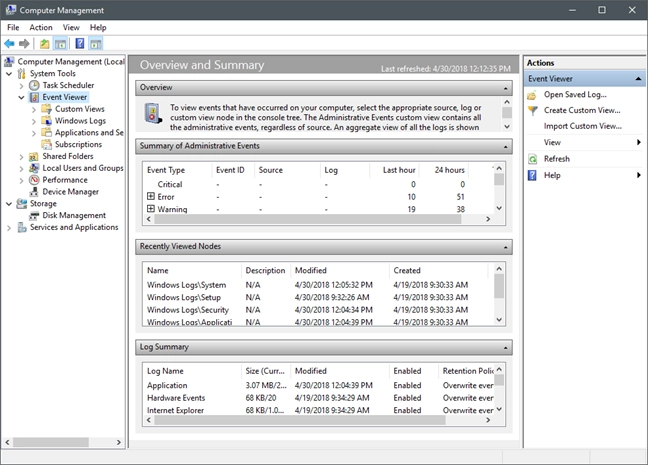Expand the Applications and Services Logs node
The height and width of the screenshot is (465, 648).
[34, 133]
